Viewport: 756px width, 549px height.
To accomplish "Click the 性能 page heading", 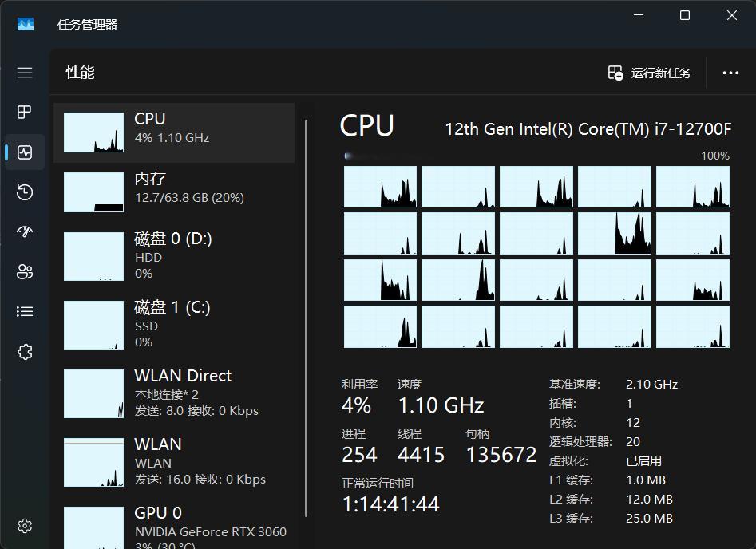I will click(80, 73).
